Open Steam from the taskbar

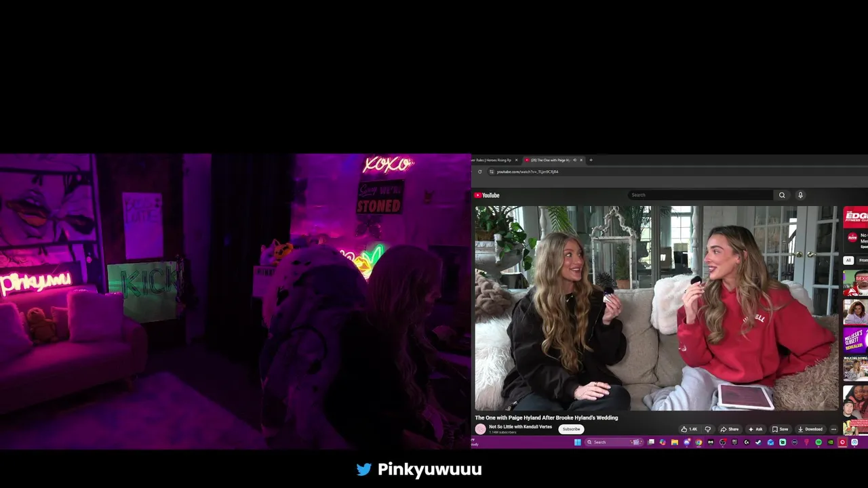pos(758,442)
